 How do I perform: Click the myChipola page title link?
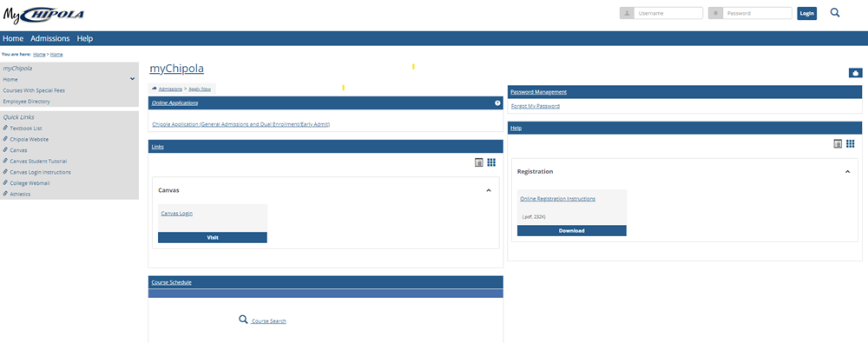pyautogui.click(x=176, y=69)
